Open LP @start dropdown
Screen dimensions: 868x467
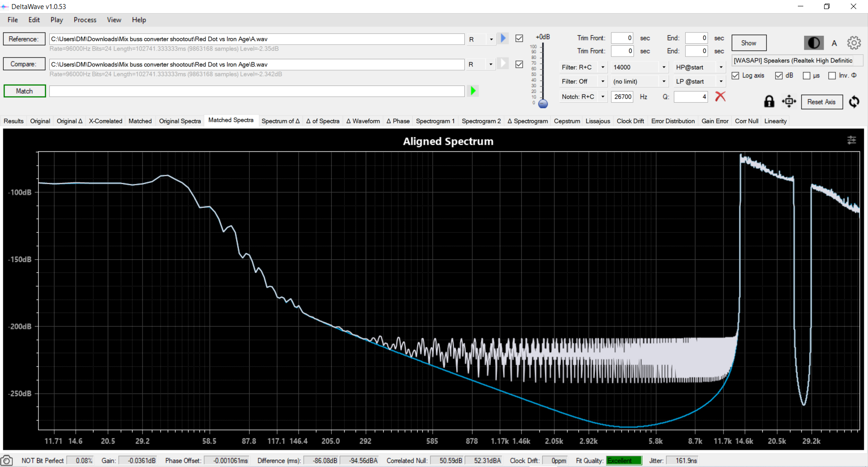(x=721, y=81)
